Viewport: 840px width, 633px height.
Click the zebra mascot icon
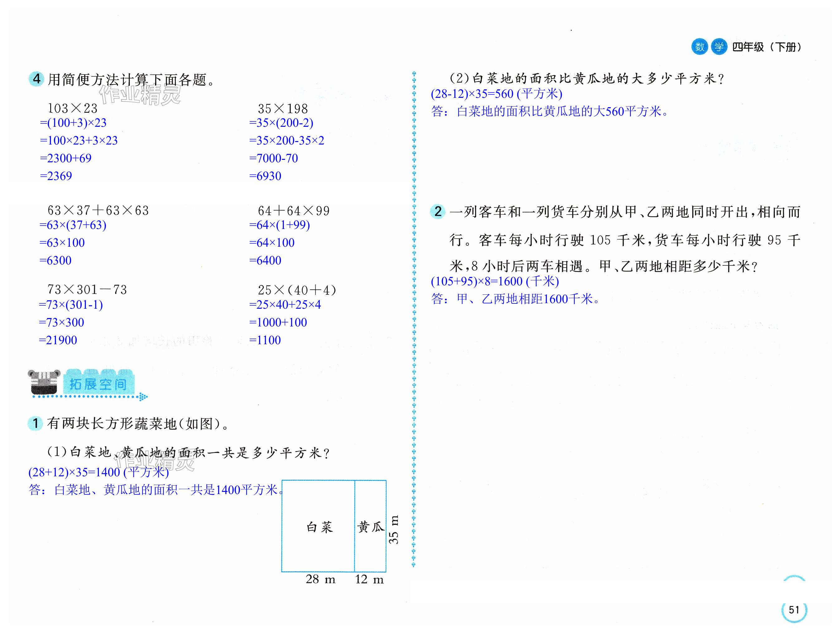[x=44, y=382]
